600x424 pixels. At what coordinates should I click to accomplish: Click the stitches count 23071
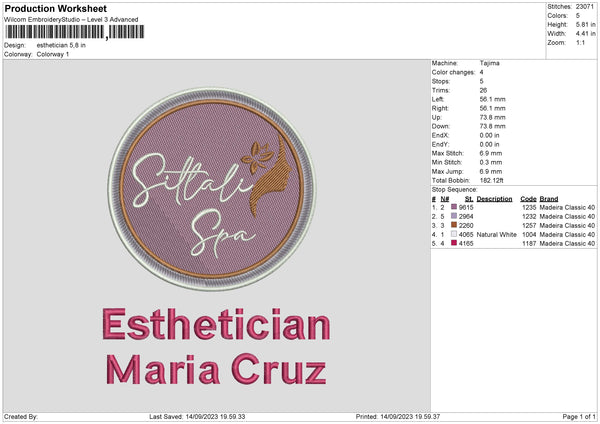click(585, 7)
